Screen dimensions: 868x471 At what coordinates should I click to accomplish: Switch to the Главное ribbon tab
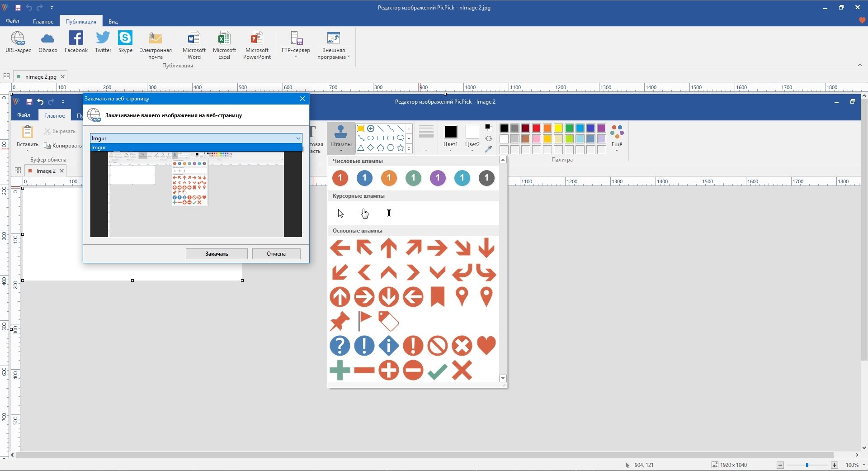tap(43, 21)
